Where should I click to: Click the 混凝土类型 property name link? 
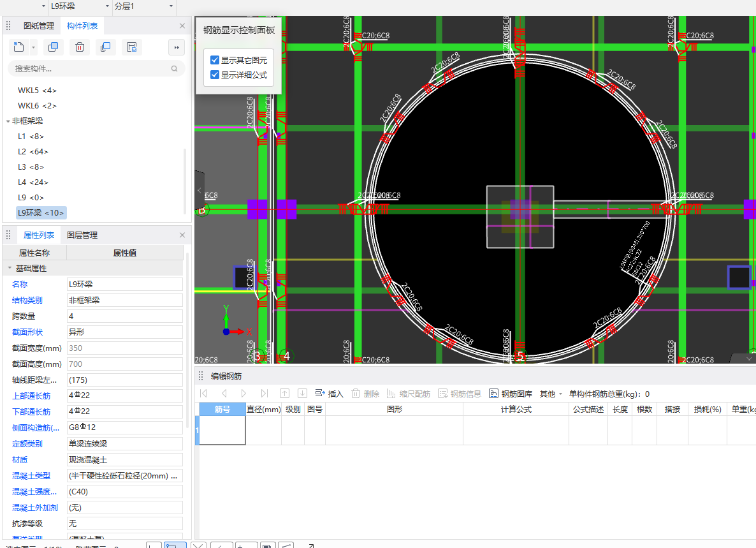[x=31, y=476]
